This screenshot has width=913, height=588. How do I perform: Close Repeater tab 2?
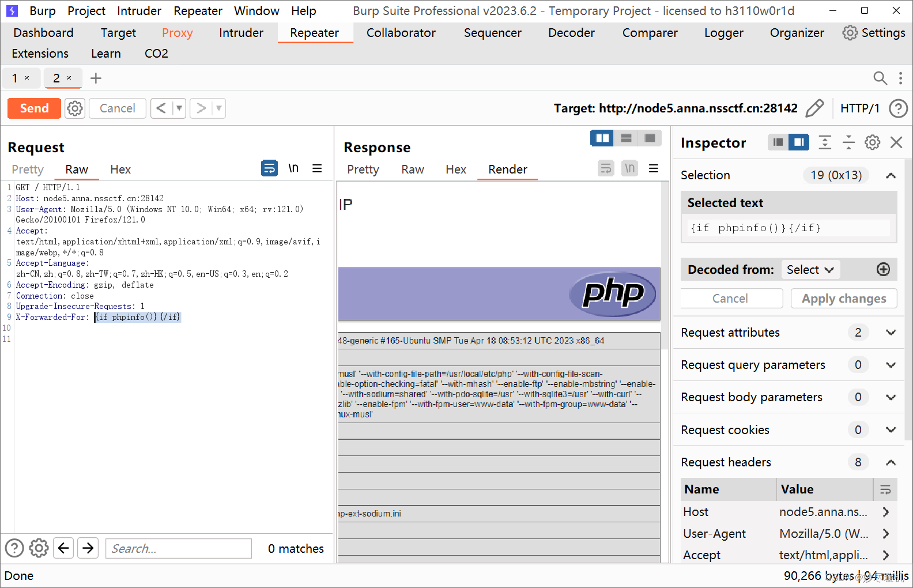pyautogui.click(x=69, y=78)
